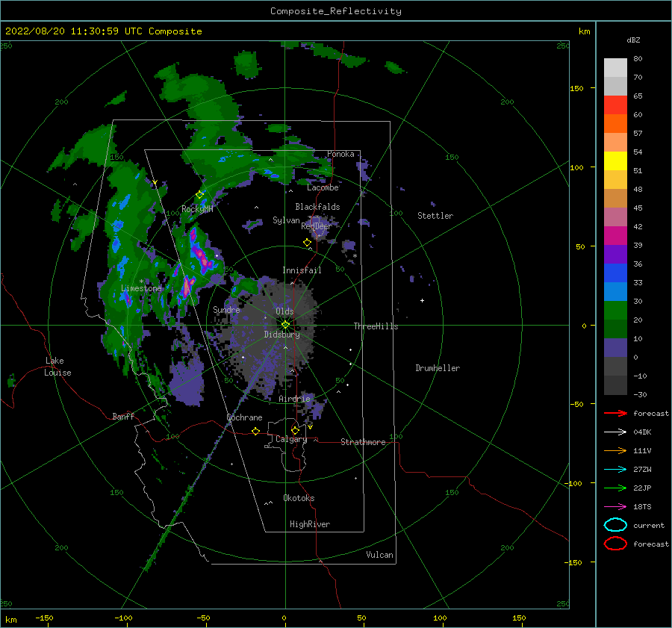Click the RockyMH label on map

click(x=197, y=209)
